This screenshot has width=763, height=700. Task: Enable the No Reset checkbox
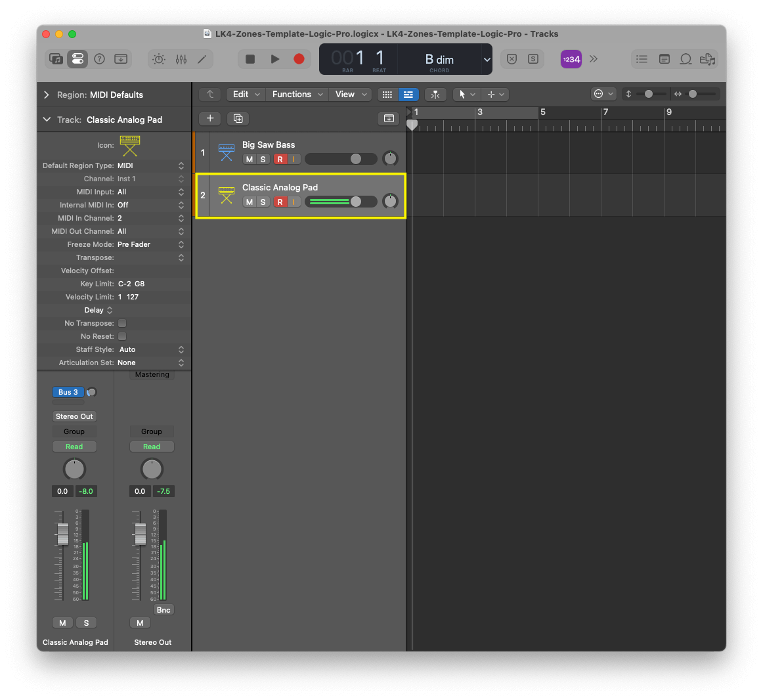click(122, 337)
